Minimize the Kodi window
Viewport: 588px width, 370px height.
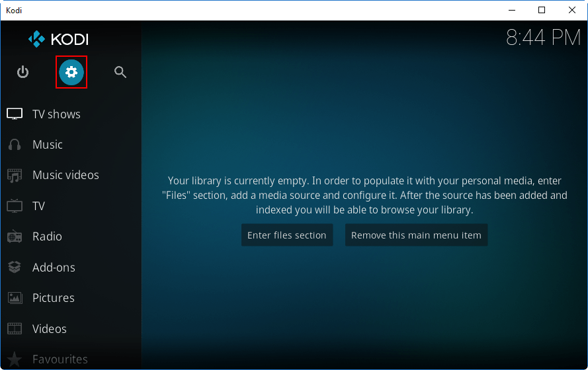(512, 10)
